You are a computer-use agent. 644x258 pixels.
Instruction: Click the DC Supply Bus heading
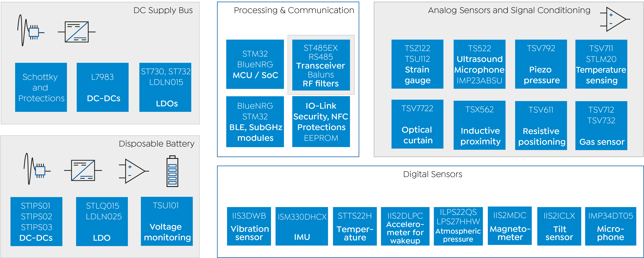[163, 10]
